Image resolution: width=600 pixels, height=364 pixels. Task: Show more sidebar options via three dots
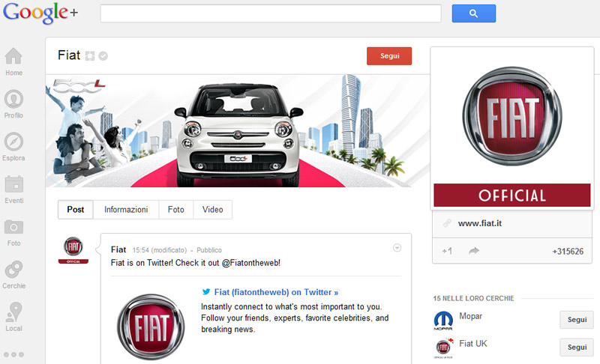tap(13, 354)
